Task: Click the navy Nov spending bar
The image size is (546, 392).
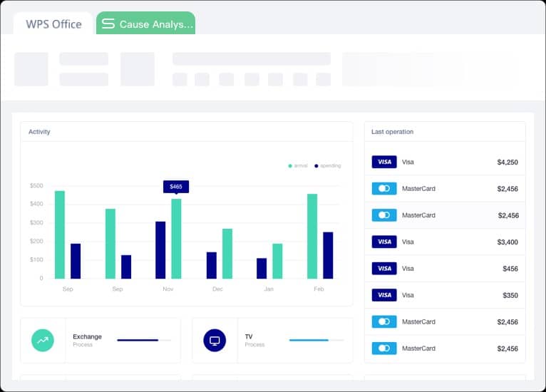Action: [x=160, y=250]
